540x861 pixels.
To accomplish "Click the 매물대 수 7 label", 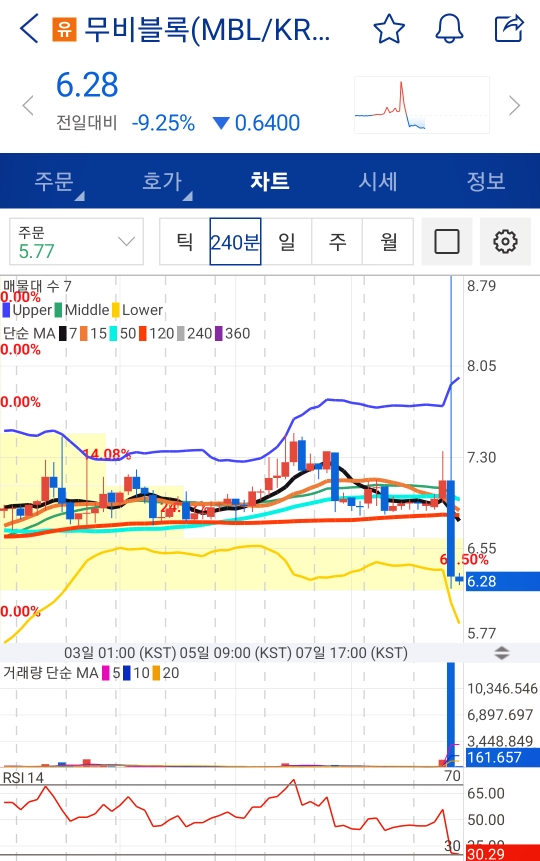I will [x=37, y=286].
